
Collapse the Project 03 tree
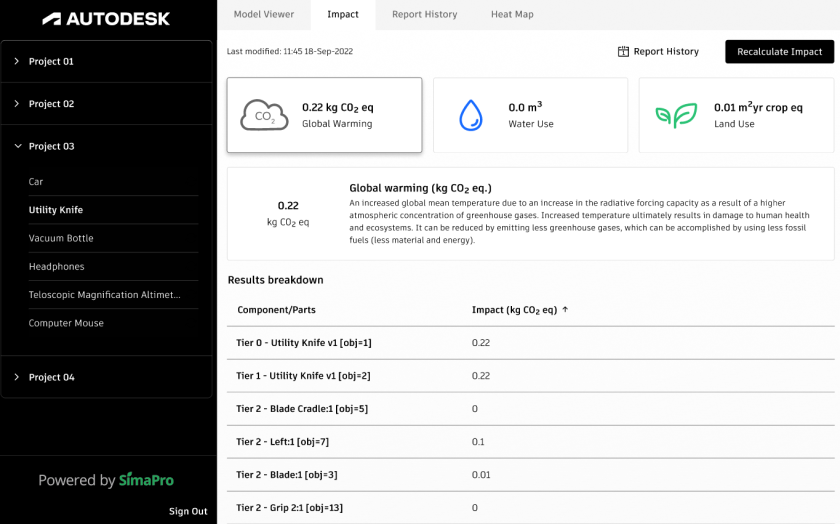[x=17, y=146]
